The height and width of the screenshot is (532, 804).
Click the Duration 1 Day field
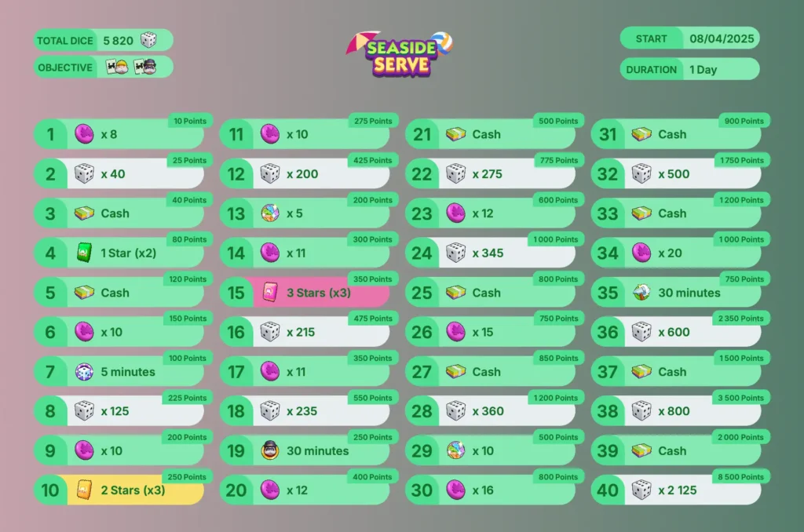689,69
